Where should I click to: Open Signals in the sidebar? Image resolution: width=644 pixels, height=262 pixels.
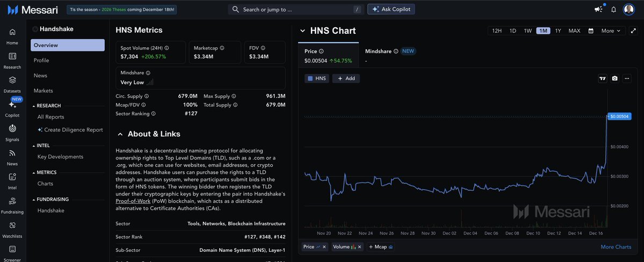12,133
